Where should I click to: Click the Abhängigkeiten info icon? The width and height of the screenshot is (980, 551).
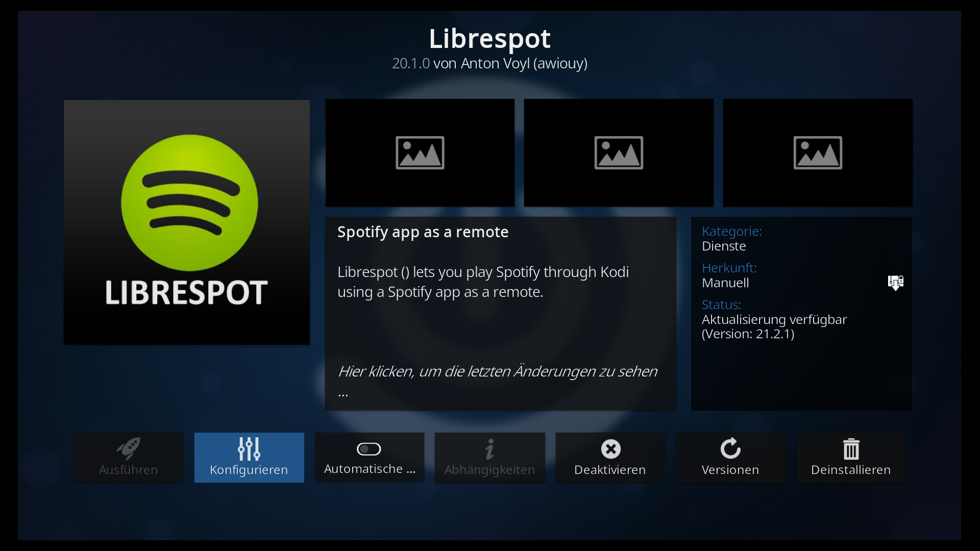click(x=489, y=449)
